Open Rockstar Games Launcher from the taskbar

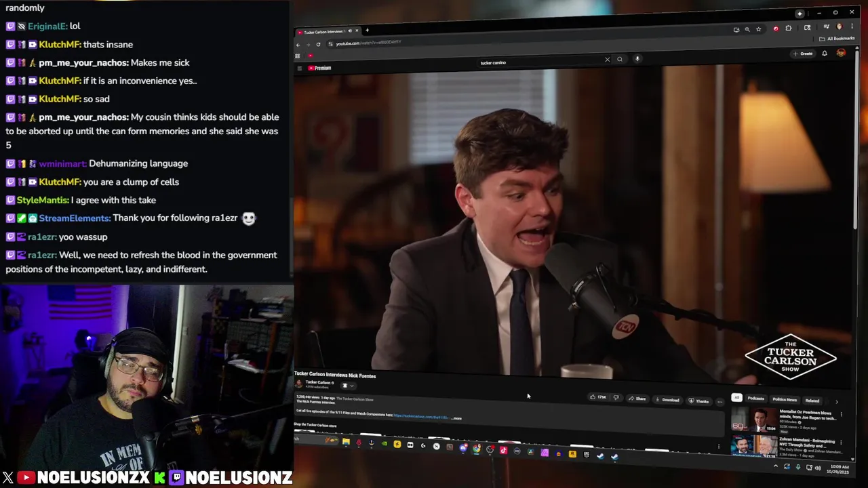coord(572,454)
